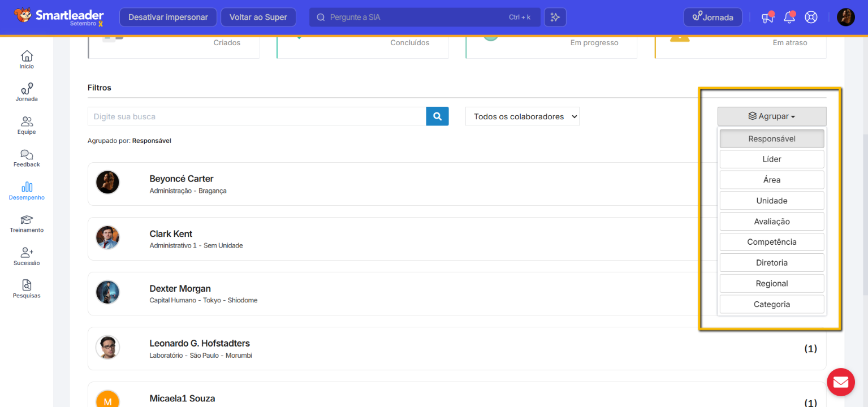This screenshot has width=868, height=407.
Task: Group by Líder in the menu
Action: click(771, 159)
